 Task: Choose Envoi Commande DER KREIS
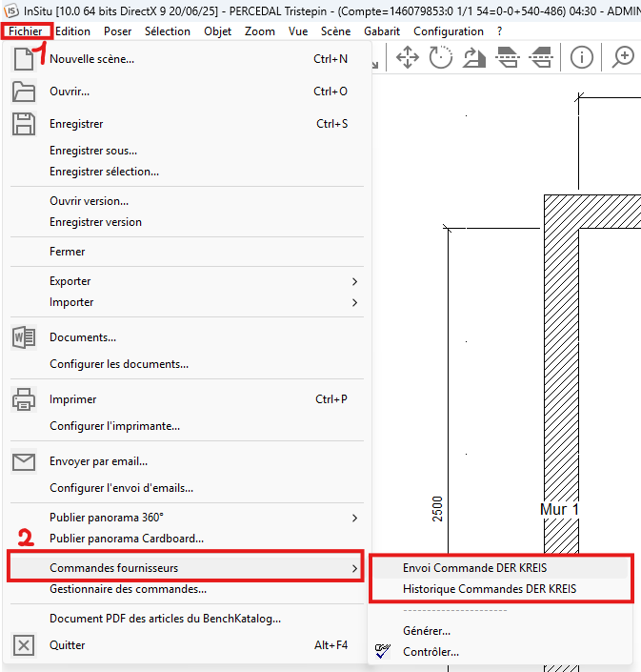[x=474, y=568]
